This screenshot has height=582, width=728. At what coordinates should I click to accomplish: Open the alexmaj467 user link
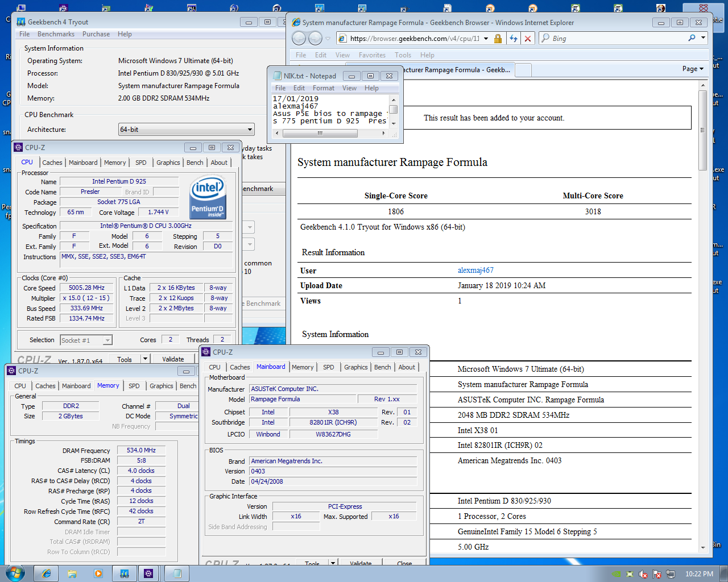[x=475, y=270]
